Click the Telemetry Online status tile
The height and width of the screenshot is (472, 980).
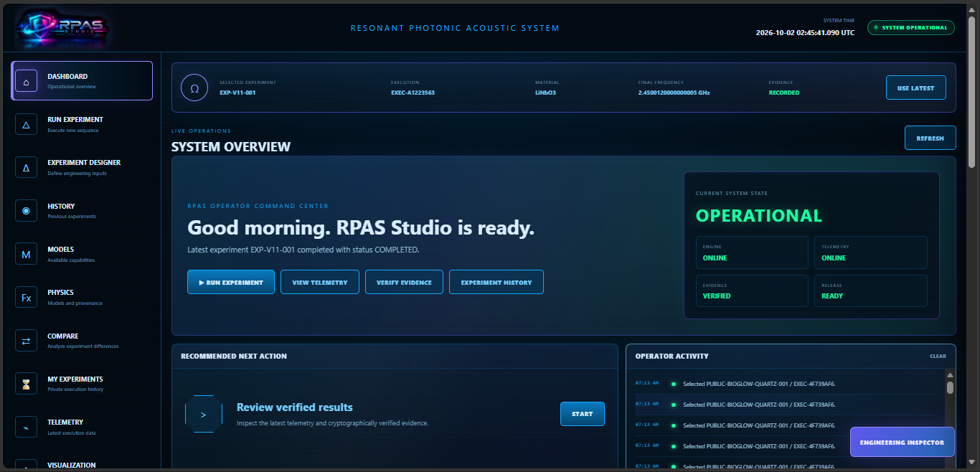tap(870, 252)
